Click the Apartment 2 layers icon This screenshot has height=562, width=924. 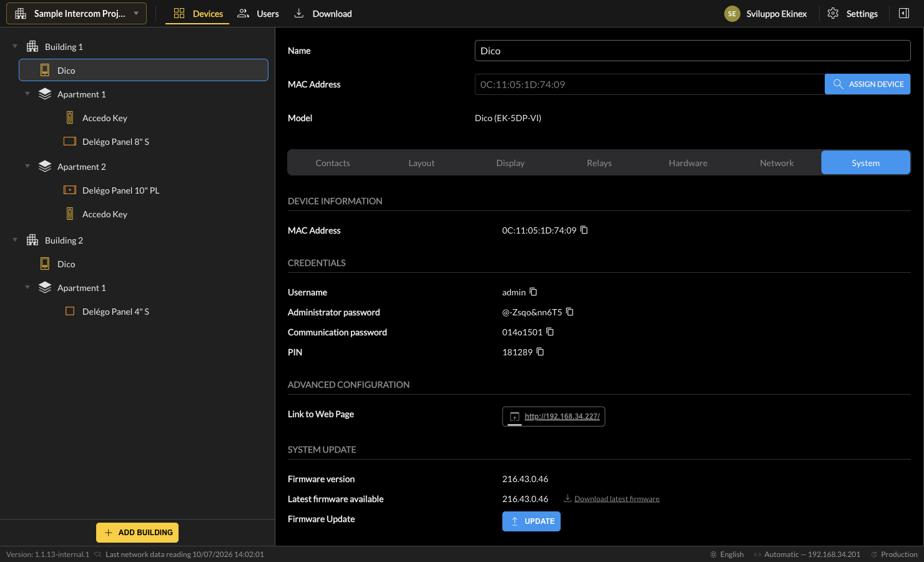45,166
